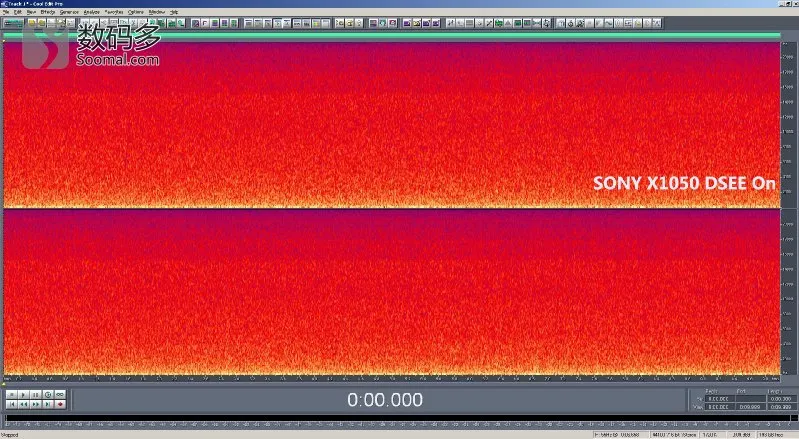Click the Rewind transport button
The image size is (799, 439).
tap(23, 404)
